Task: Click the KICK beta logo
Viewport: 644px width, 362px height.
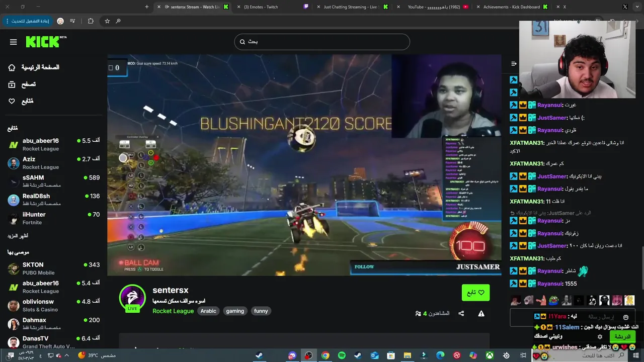Action: 46,42
